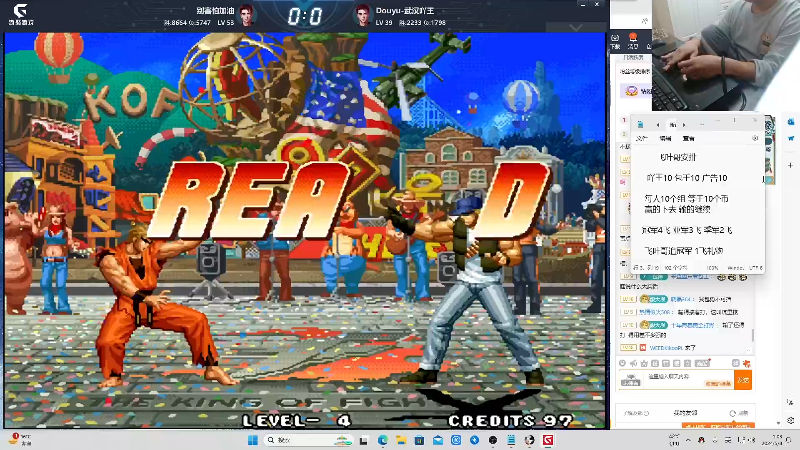Add a new Notepad tab
The width and height of the screenshot is (800, 450).
702,124
